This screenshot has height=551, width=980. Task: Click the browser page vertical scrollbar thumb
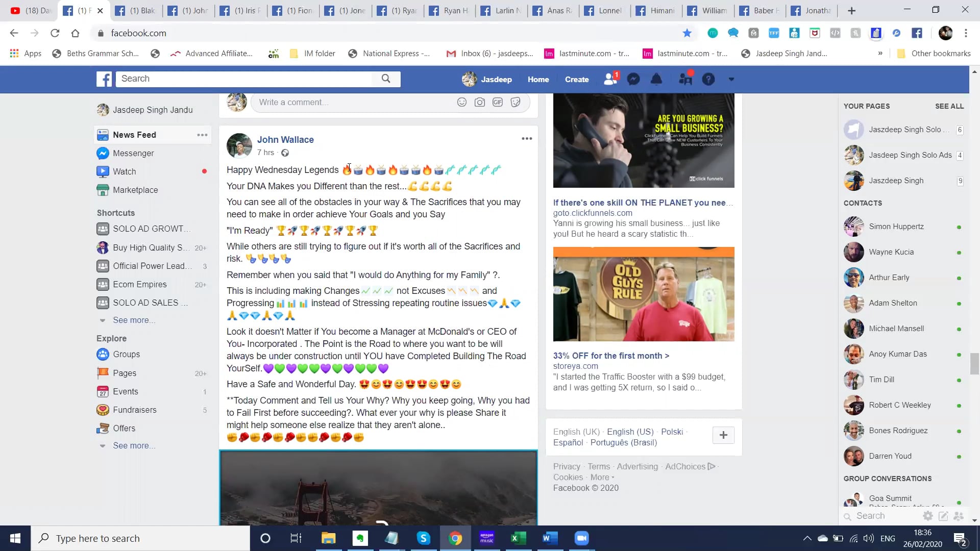(x=974, y=363)
